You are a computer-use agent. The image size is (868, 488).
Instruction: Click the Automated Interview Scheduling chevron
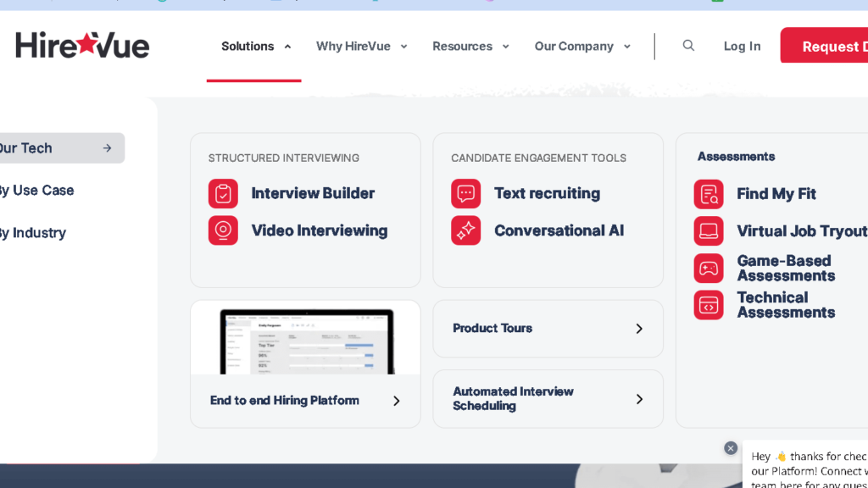[639, 399]
